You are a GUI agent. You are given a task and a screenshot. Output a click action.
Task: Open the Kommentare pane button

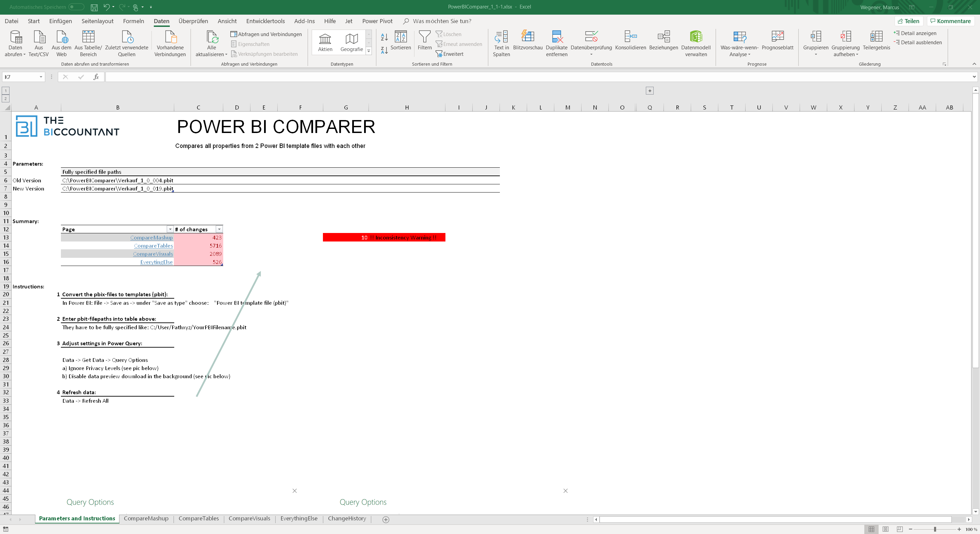(x=950, y=21)
